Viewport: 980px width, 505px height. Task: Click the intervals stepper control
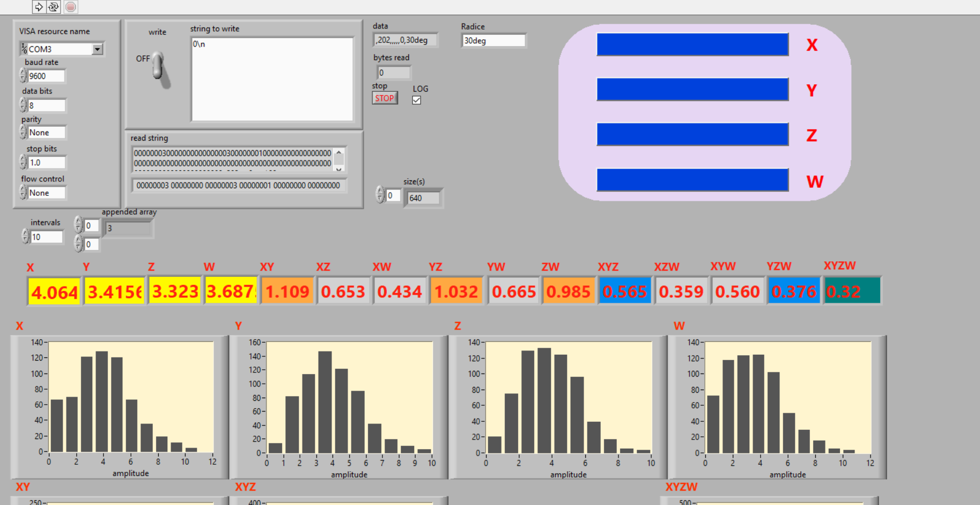(25, 237)
